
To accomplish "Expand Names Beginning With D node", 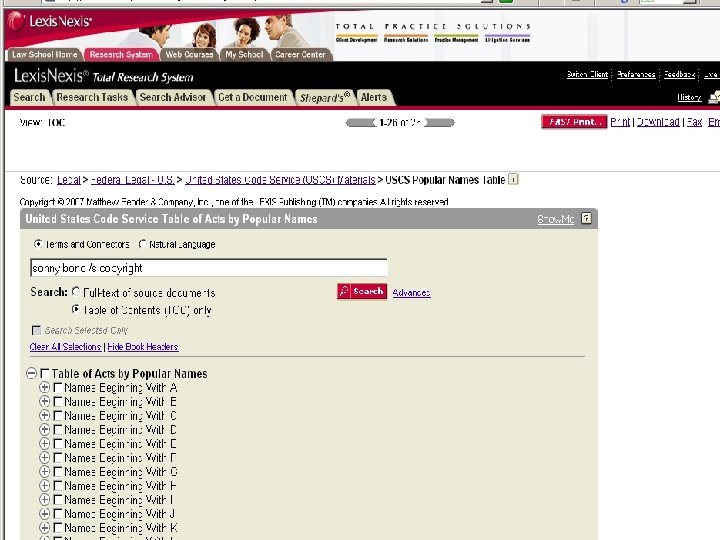I will coord(45,430).
